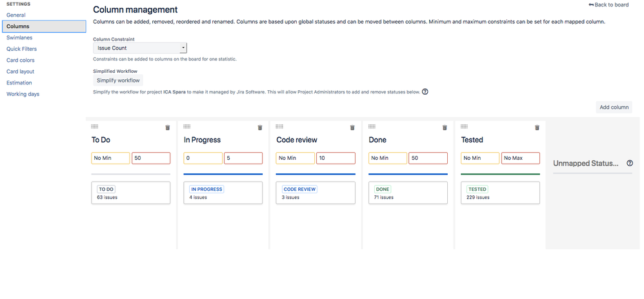Delete the Tested column using trash icon

[537, 128]
